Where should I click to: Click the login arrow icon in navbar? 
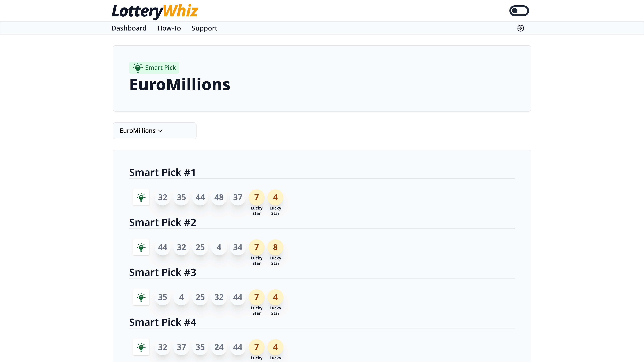(x=520, y=28)
